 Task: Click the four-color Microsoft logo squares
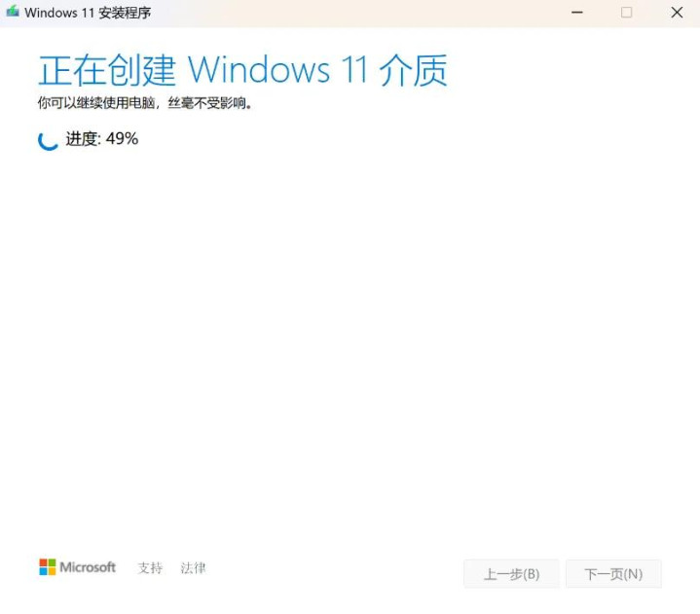click(48, 567)
